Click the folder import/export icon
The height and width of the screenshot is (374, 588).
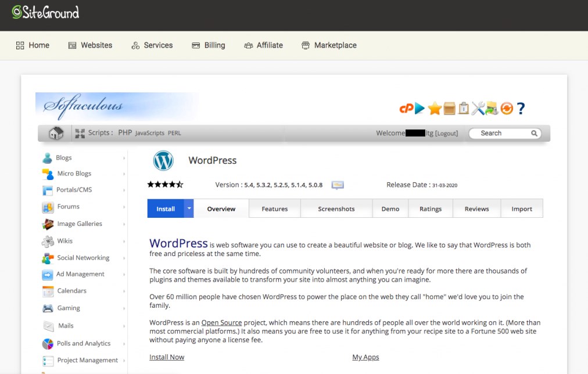(x=492, y=108)
